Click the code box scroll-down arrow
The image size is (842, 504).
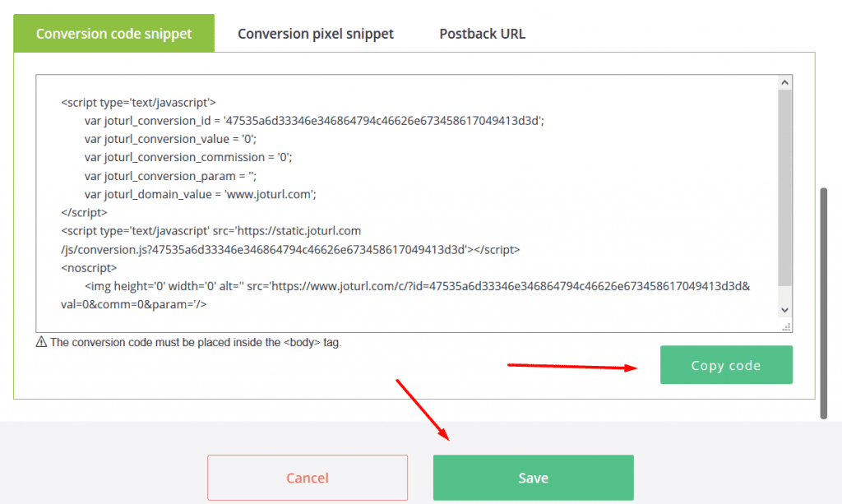[784, 310]
